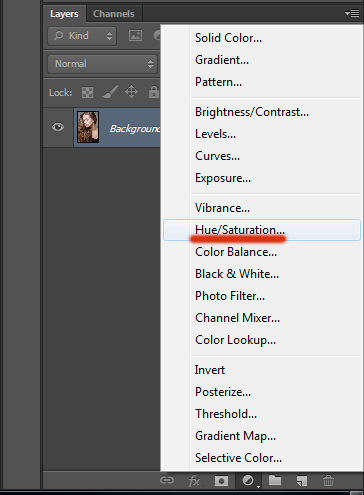This screenshot has height=495, width=364.
Task: Open the Normal blend mode dropdown
Action: [x=102, y=64]
